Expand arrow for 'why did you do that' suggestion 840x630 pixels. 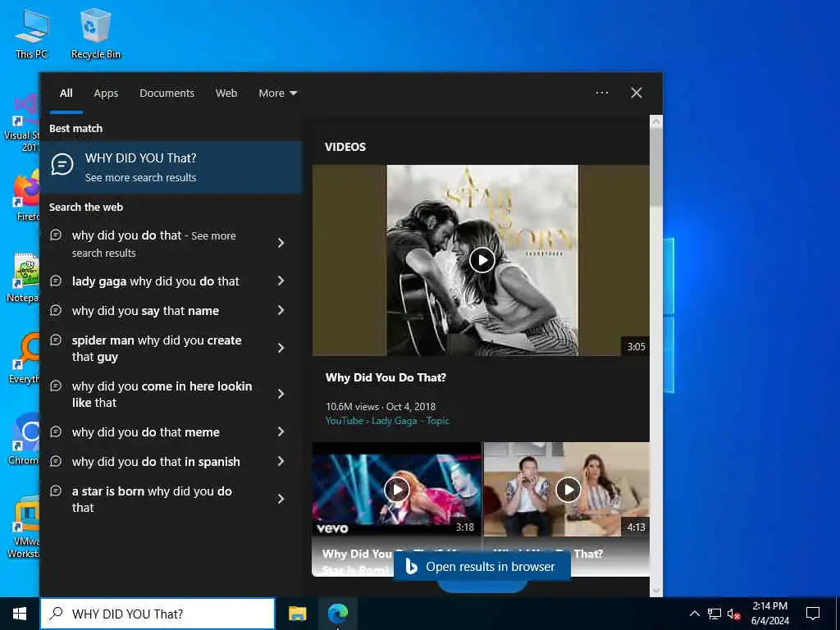281,243
